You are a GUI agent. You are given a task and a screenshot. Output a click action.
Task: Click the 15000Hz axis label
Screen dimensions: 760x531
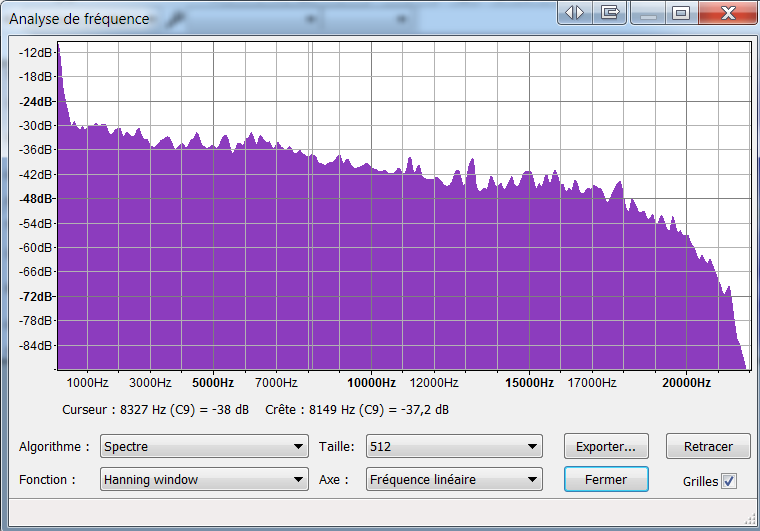(x=529, y=383)
